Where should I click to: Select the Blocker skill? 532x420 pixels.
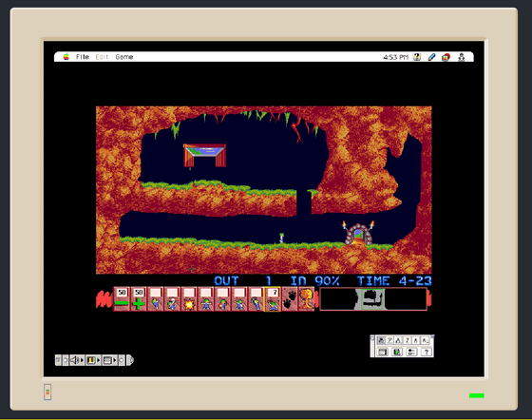(x=205, y=299)
